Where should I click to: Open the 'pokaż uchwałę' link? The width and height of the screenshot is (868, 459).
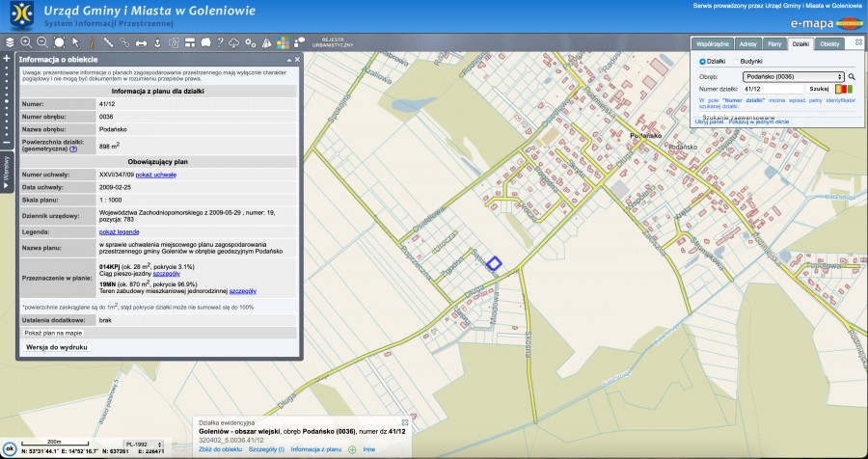155,175
